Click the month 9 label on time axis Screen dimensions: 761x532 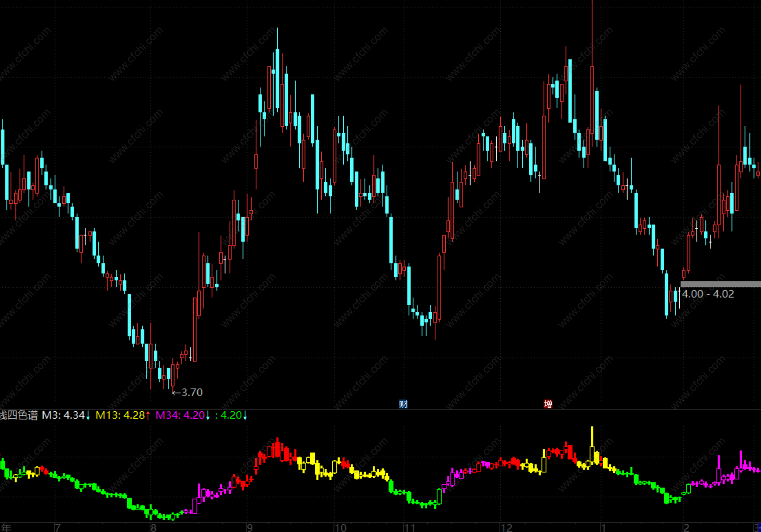(250, 527)
